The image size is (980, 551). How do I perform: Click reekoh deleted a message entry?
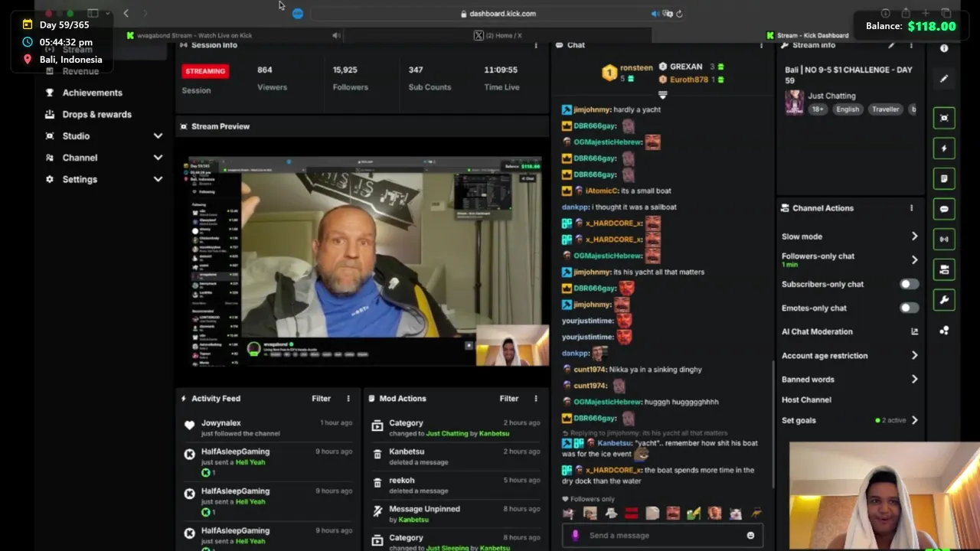pos(455,485)
